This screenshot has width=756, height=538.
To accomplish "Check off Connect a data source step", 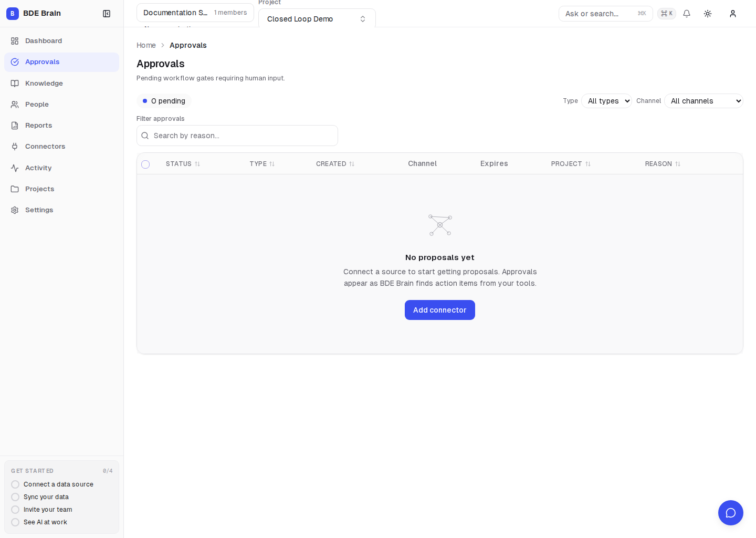I will pos(15,484).
